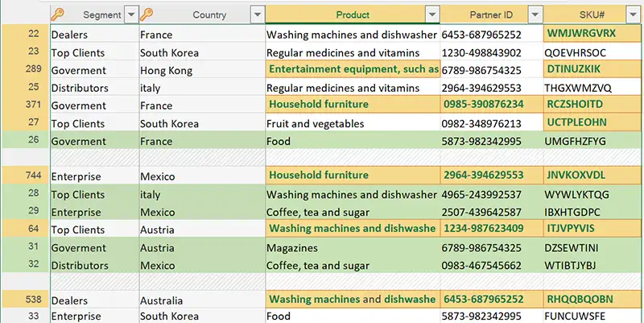Click Partner ID 4965-243992537 cell

click(x=492, y=194)
